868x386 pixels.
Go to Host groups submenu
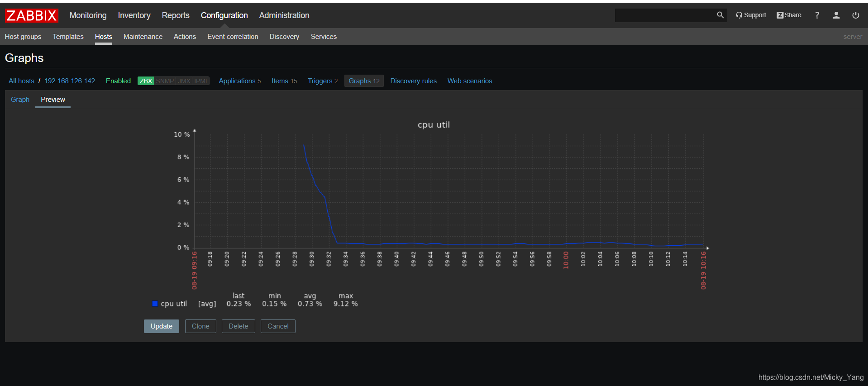[x=23, y=37]
